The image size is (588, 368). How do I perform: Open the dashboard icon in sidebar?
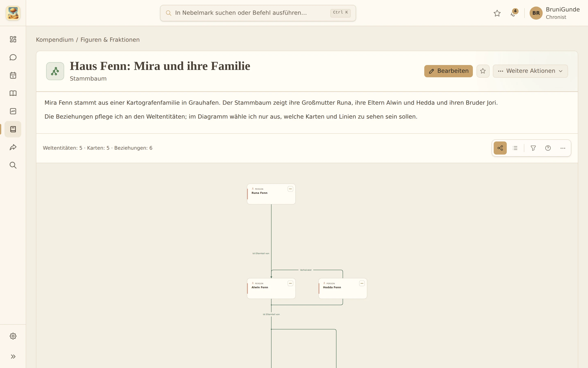coord(13,39)
